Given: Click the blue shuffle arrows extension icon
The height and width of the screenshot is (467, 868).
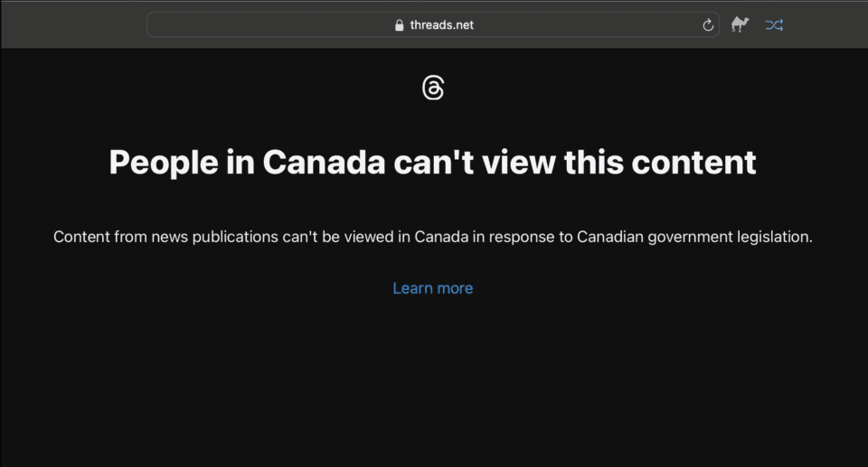Looking at the screenshot, I should (x=774, y=25).
